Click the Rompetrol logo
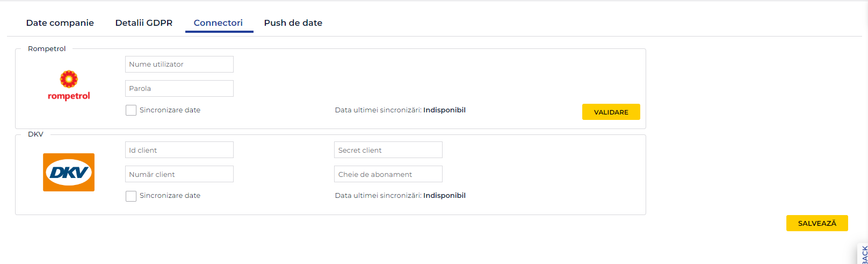Viewport: 868px width, 264px height. tap(69, 86)
